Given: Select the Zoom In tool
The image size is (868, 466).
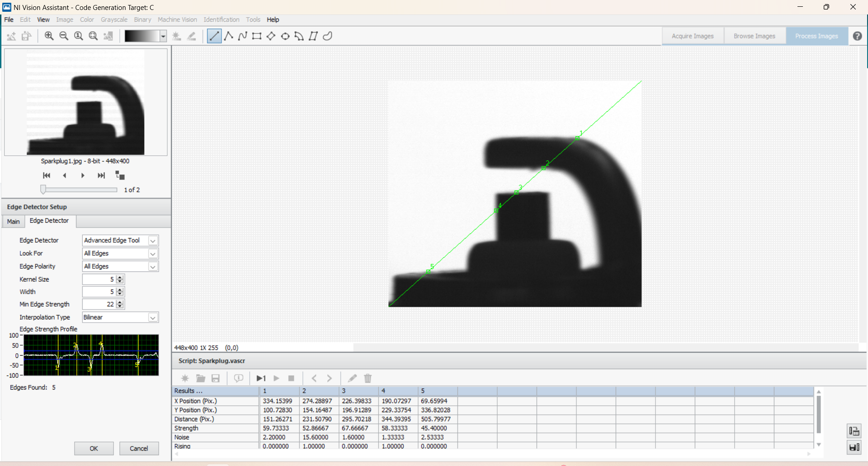Looking at the screenshot, I should pos(49,36).
